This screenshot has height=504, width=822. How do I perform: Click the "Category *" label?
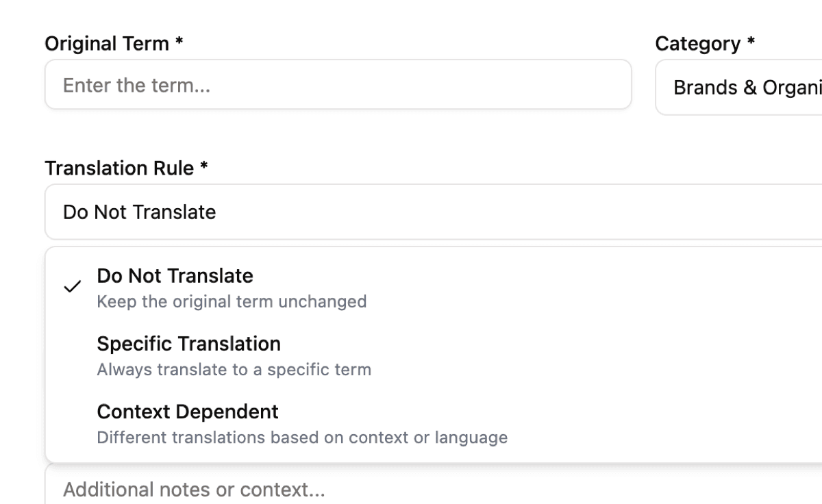(x=702, y=43)
